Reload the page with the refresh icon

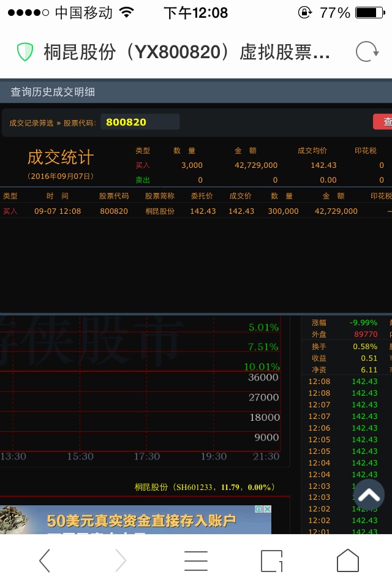[x=367, y=52]
